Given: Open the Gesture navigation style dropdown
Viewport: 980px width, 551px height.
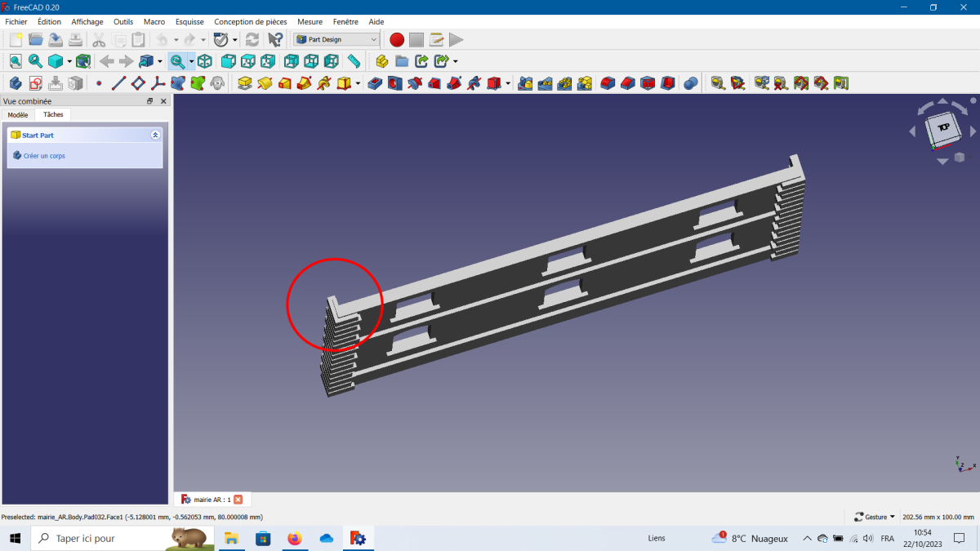Looking at the screenshot, I should (x=874, y=517).
